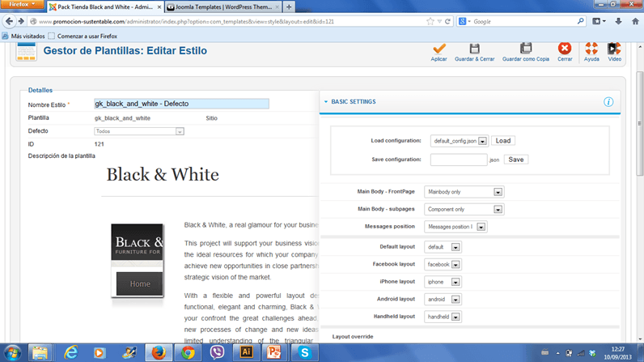Open Windows Media Player taskbar icon
The height and width of the screenshot is (362, 644).
pos(99,353)
